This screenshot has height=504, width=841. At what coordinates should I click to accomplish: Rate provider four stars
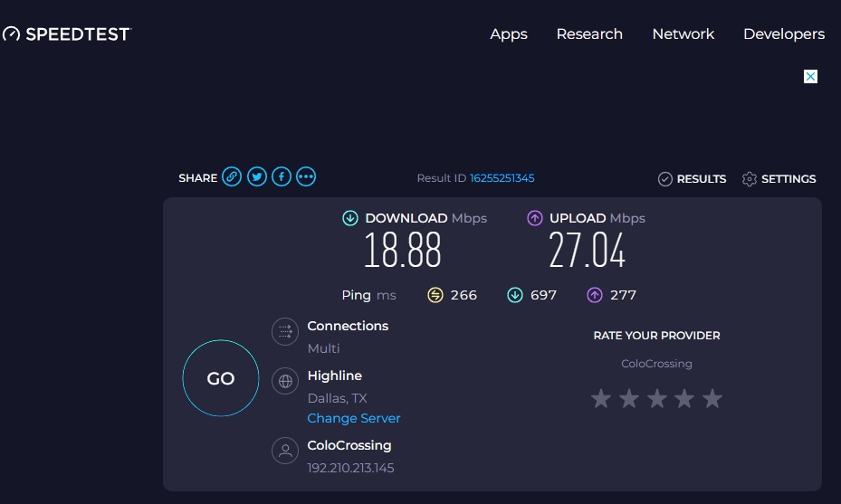click(684, 398)
